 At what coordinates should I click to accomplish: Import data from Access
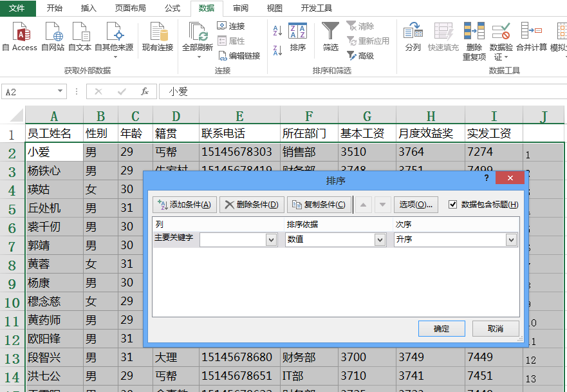tap(20, 36)
